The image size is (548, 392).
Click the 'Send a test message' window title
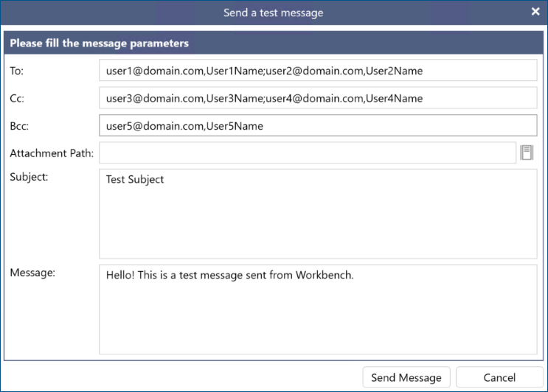point(273,13)
